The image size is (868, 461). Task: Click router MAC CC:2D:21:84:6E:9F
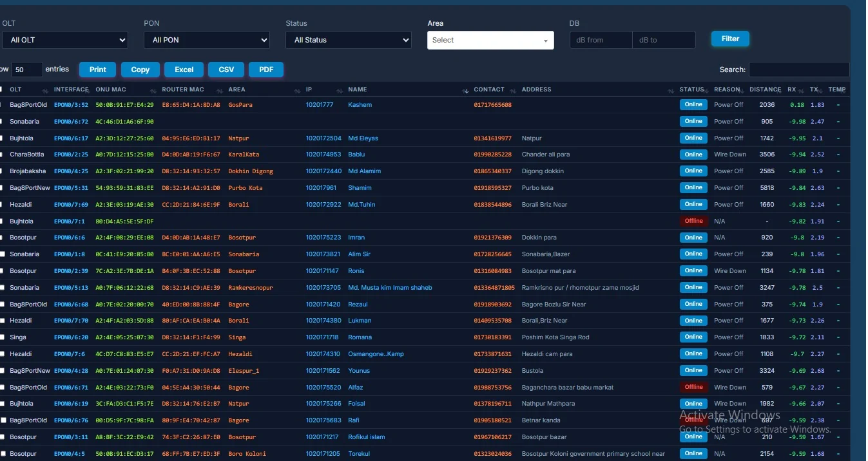(191, 205)
